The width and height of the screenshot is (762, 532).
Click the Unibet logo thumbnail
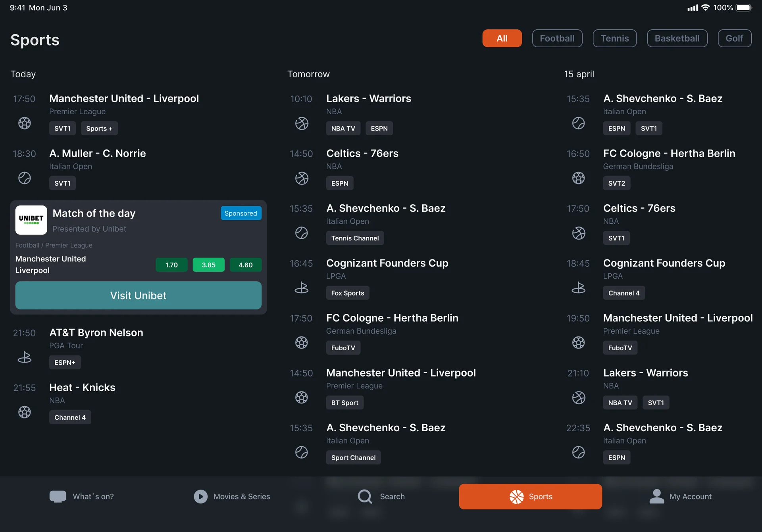[31, 220]
